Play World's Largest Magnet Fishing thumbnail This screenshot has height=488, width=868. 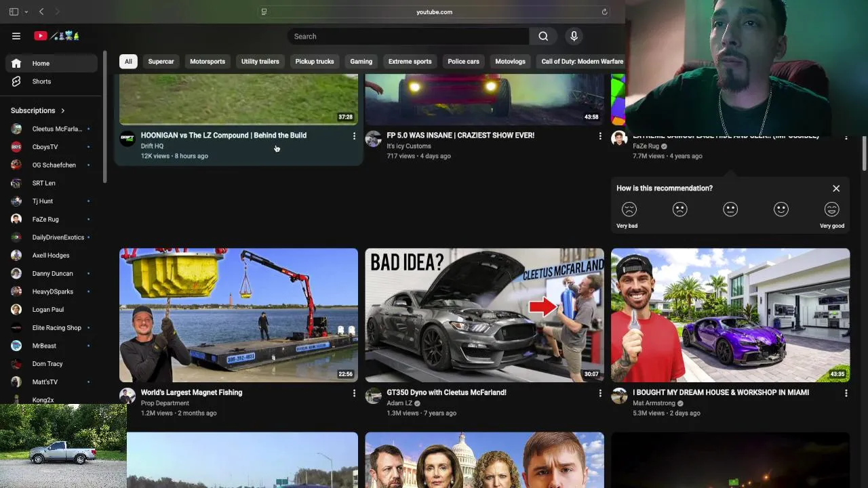tap(239, 315)
